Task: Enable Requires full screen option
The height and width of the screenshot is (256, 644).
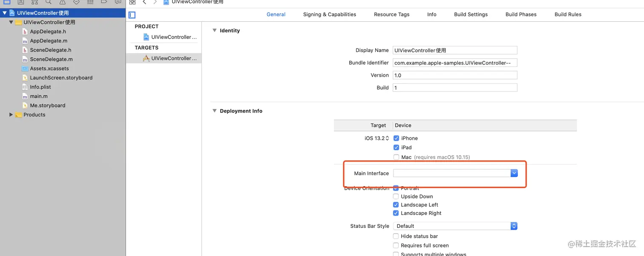Action: point(396,246)
